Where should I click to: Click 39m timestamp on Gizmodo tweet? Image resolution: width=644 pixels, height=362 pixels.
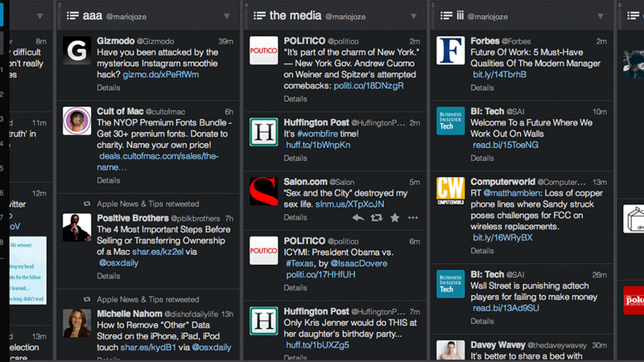[x=225, y=42]
